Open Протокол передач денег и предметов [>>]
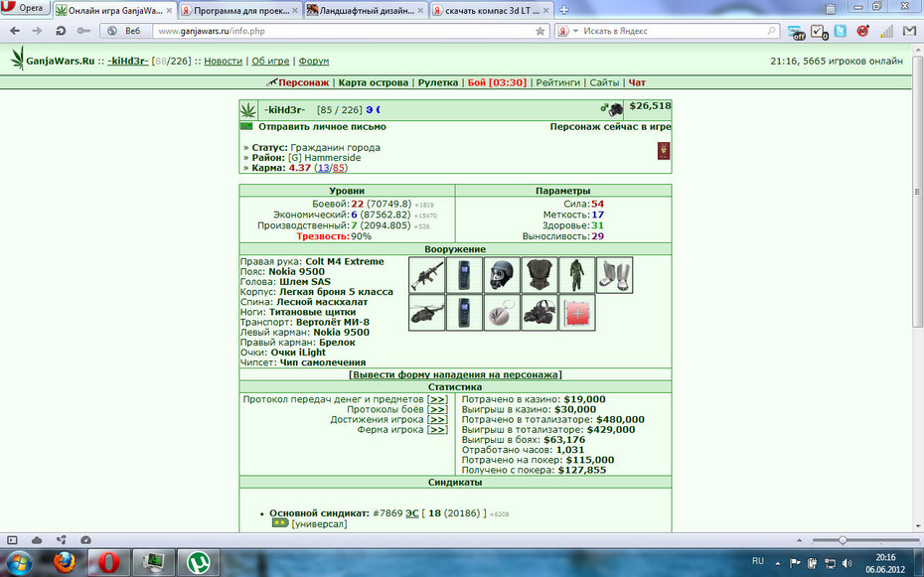924x577 pixels. click(x=436, y=399)
